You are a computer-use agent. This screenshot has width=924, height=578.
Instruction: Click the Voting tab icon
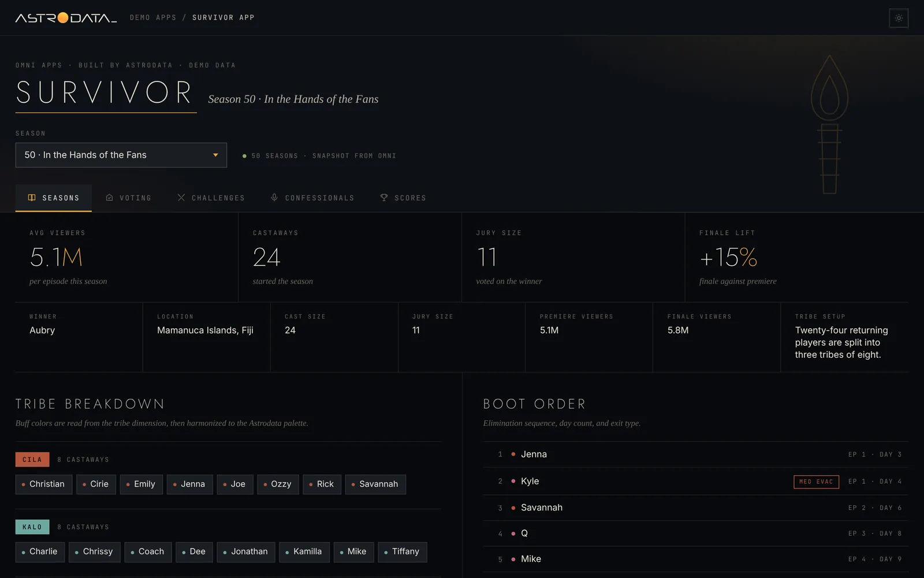click(x=110, y=198)
